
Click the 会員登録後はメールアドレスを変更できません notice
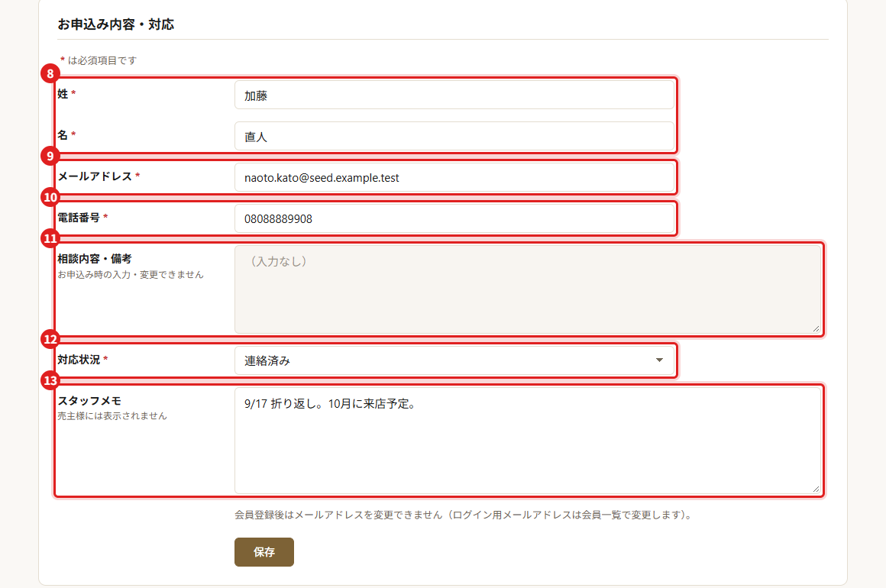[x=464, y=515]
